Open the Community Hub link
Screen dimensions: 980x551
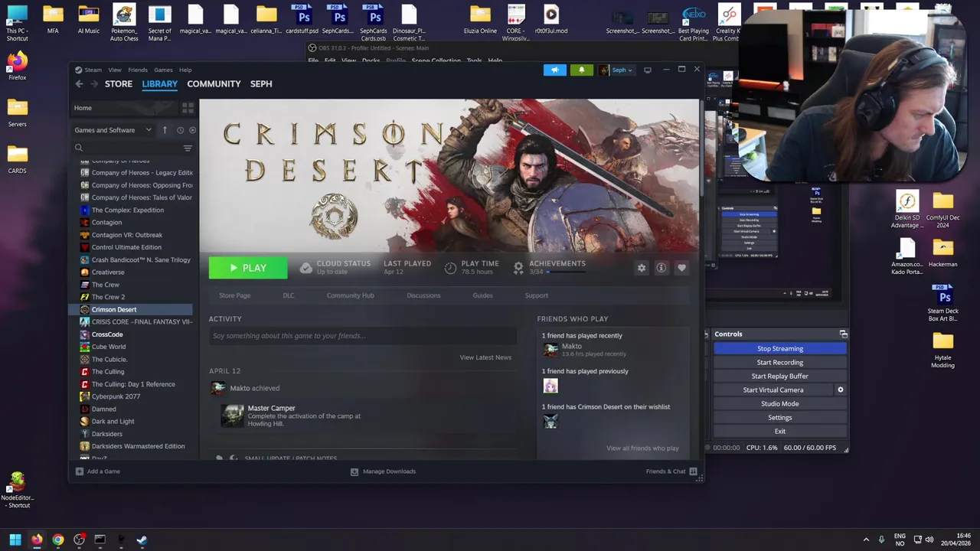[x=351, y=295]
